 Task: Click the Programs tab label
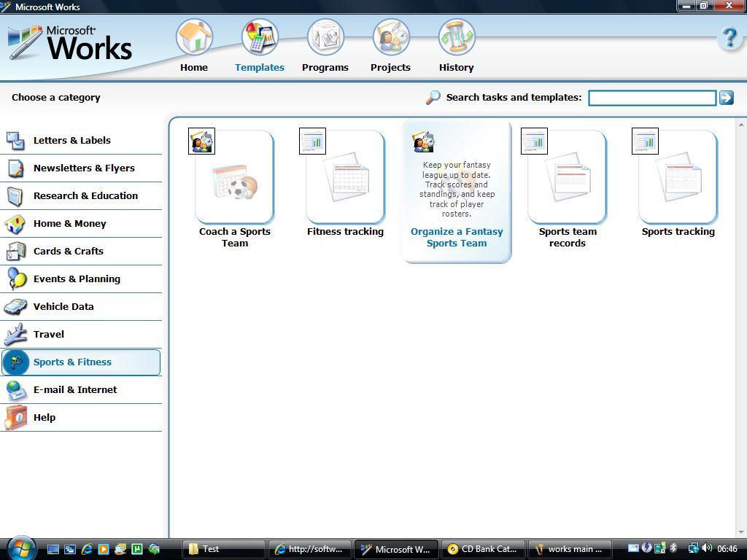325,67
